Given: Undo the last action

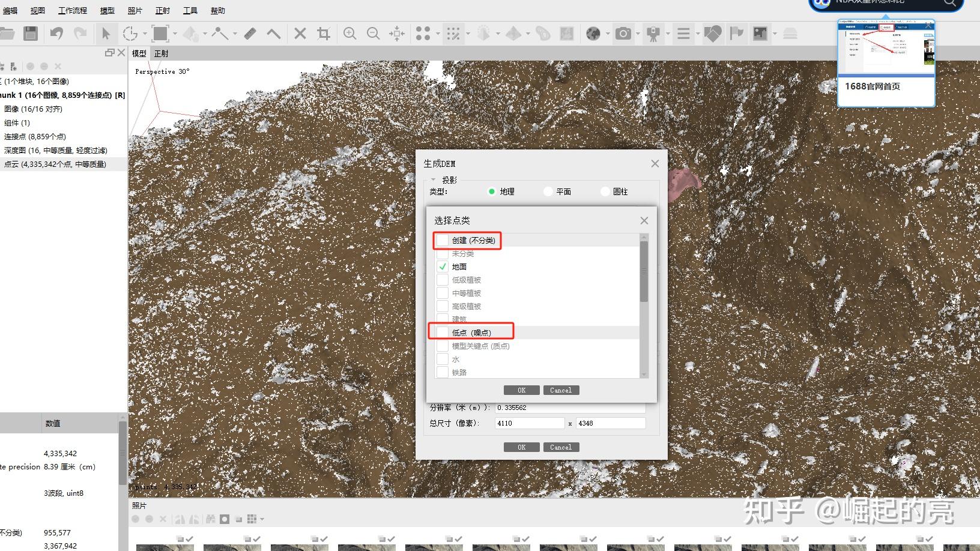Looking at the screenshot, I should click(x=56, y=33).
